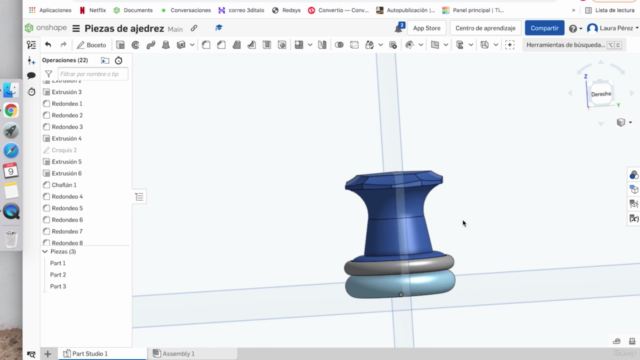This screenshot has width=640, height=360.
Task: Click the filter by name input field
Action: 93,74
